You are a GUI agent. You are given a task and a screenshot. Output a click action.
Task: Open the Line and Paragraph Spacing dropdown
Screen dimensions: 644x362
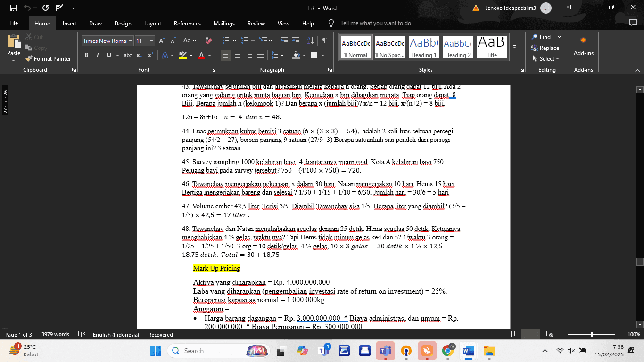coord(277,55)
